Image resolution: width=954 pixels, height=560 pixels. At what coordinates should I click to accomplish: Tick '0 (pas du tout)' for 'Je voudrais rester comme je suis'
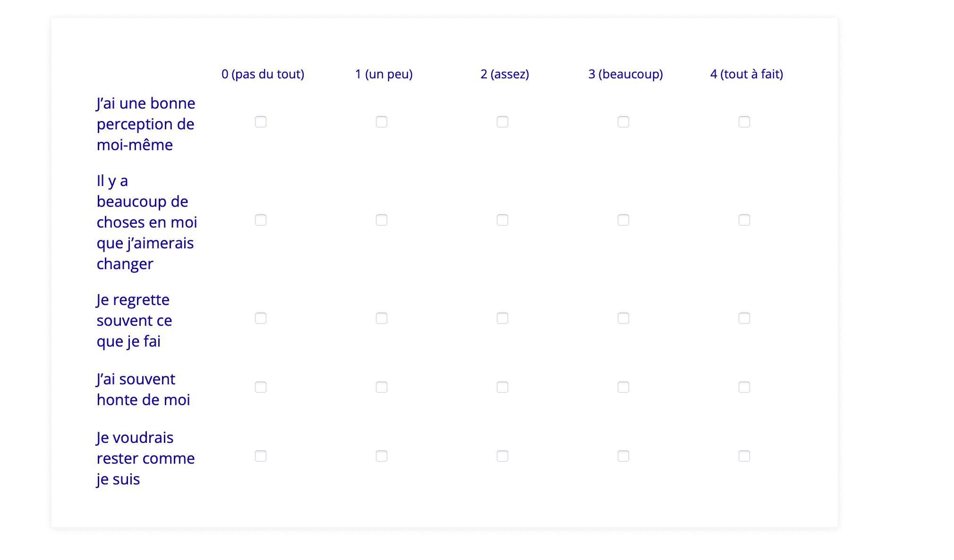pos(261,456)
